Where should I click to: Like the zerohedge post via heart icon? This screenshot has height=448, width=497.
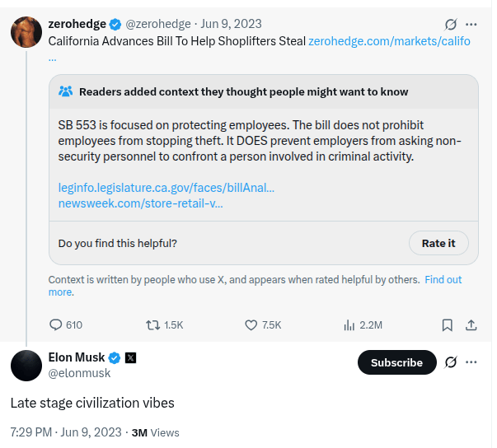(x=251, y=325)
